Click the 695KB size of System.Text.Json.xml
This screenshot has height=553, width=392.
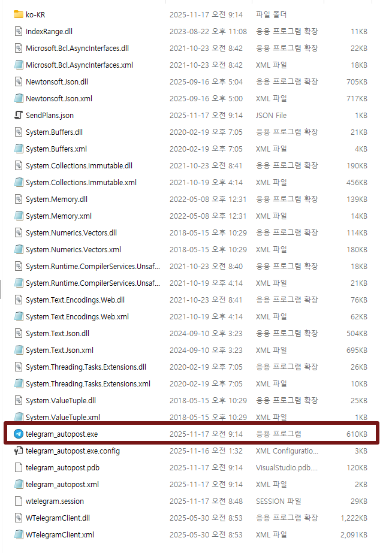(357, 350)
